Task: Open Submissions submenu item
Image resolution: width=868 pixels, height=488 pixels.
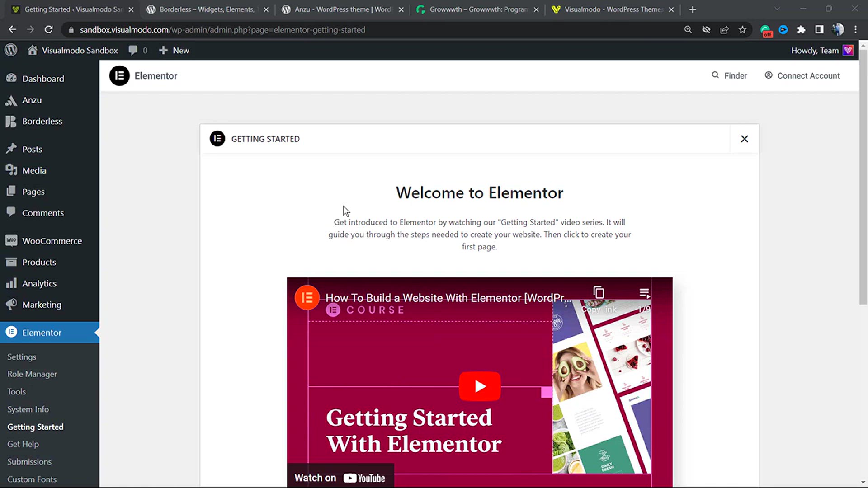Action: coord(29,461)
